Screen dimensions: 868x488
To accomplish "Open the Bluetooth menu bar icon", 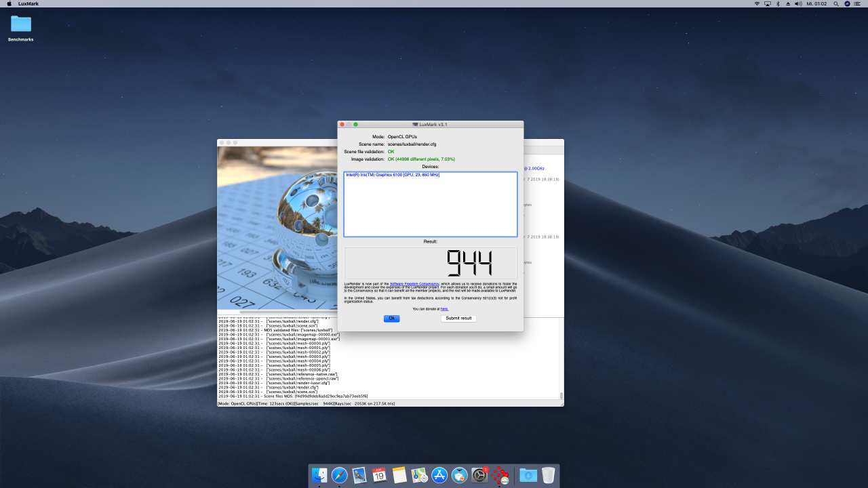I will point(777,4).
